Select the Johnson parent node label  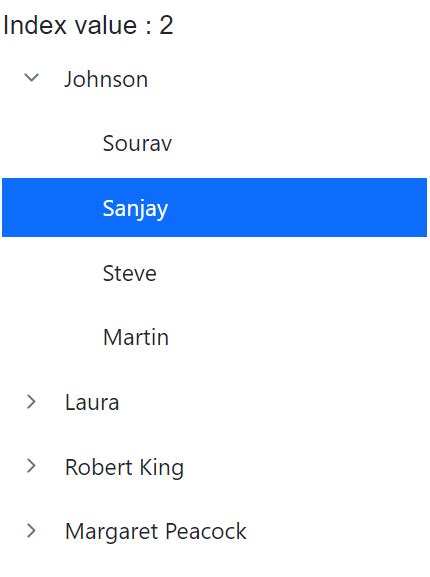106,79
